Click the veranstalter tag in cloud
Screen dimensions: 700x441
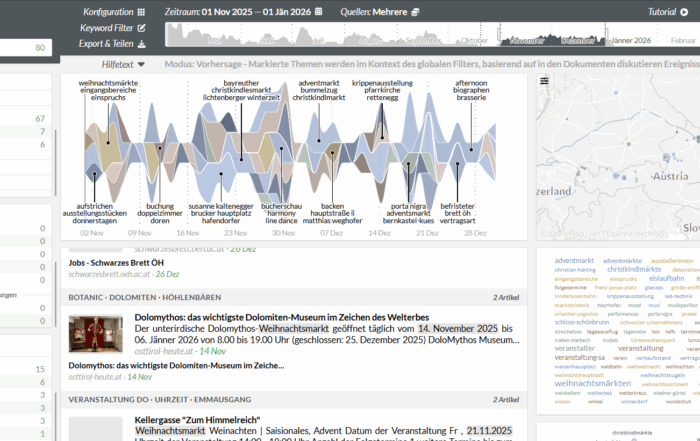[575, 348]
